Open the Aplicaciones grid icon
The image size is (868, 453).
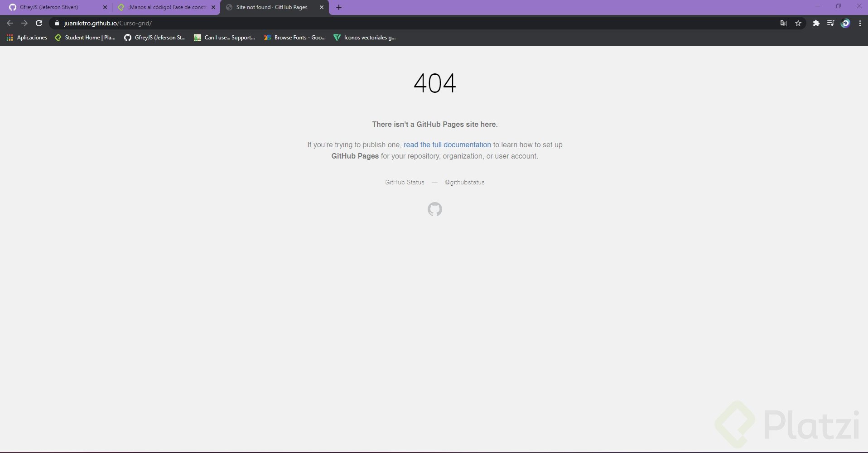[10, 38]
